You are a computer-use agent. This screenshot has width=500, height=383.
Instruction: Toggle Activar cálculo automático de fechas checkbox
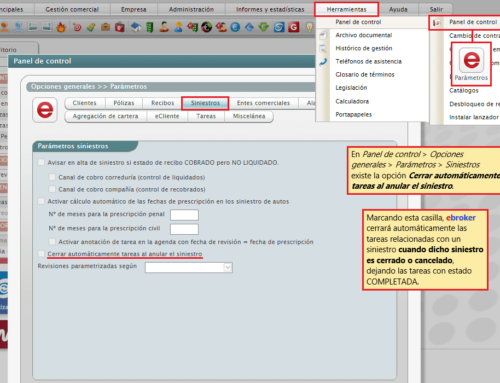click(x=41, y=201)
